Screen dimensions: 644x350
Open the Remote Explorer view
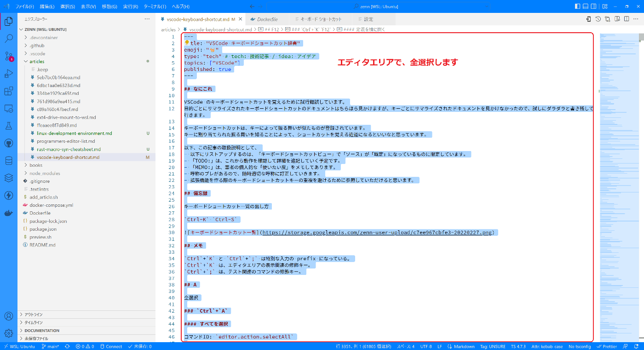tap(8, 108)
